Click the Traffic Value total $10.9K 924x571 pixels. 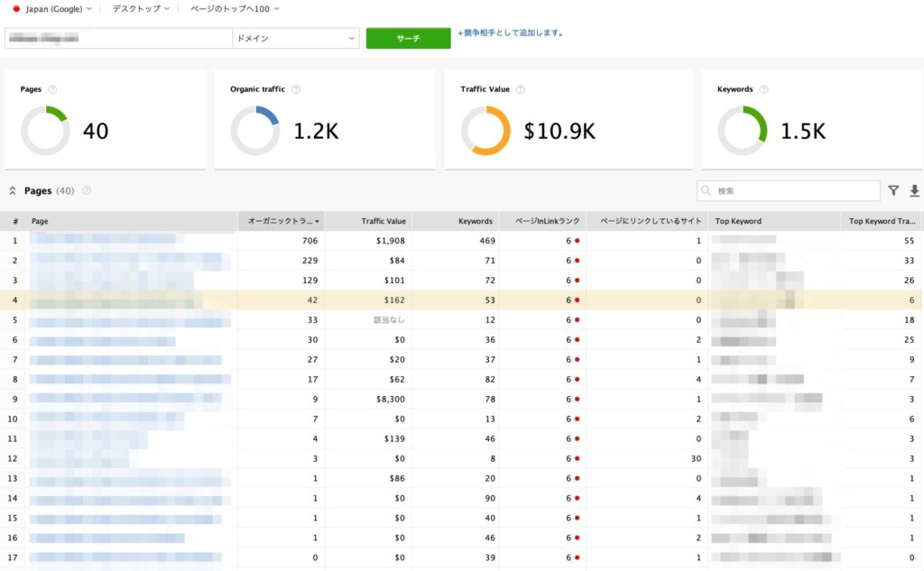tap(559, 131)
